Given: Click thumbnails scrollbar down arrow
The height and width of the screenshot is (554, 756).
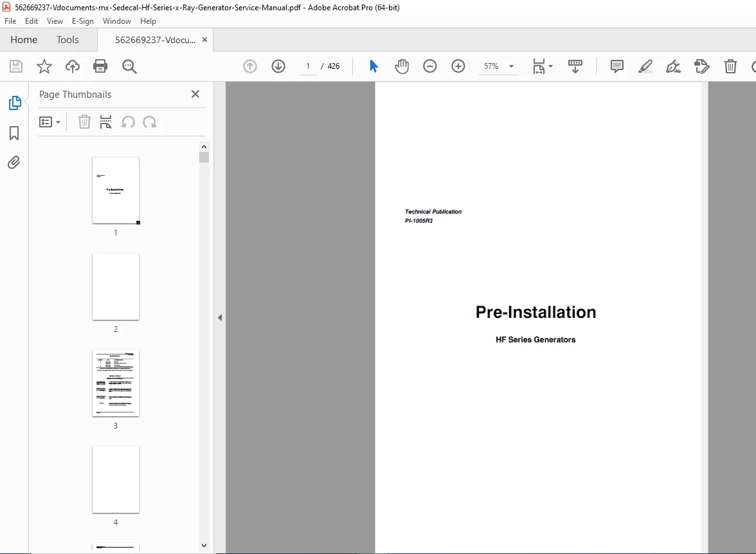Looking at the screenshot, I should [x=204, y=546].
